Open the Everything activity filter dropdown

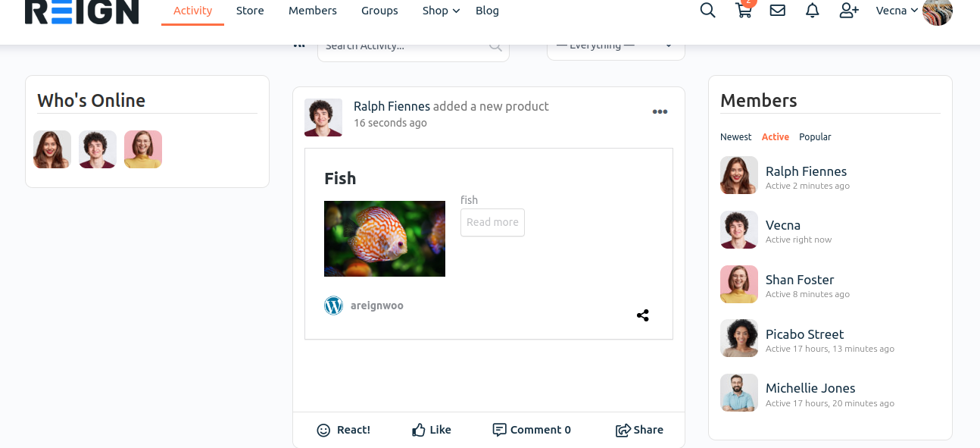pos(615,47)
